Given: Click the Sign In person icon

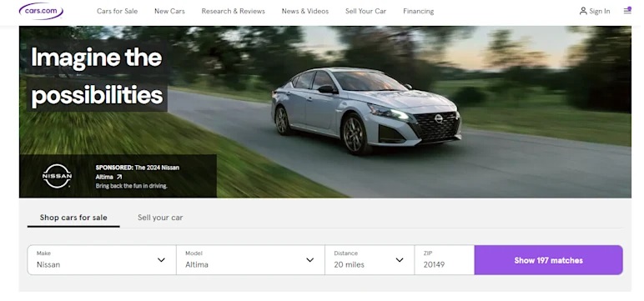Looking at the screenshot, I should click(x=583, y=11).
